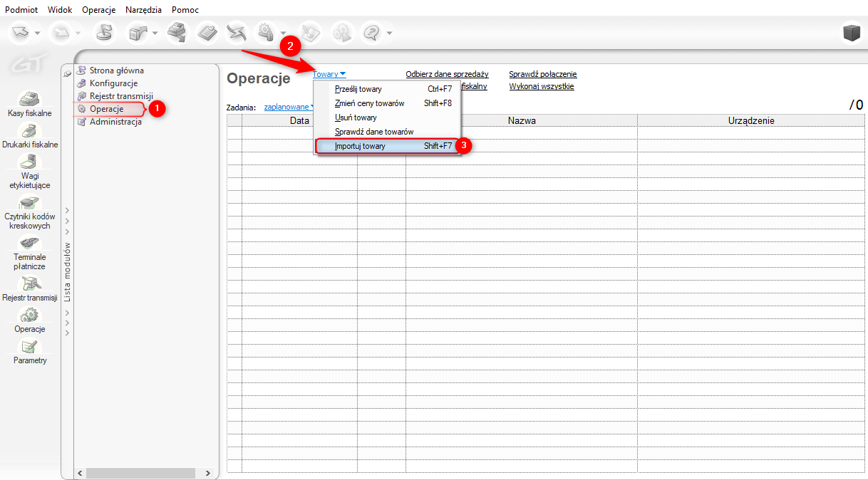
Task: Choose Usuń towary from the menu
Action: (x=387, y=118)
